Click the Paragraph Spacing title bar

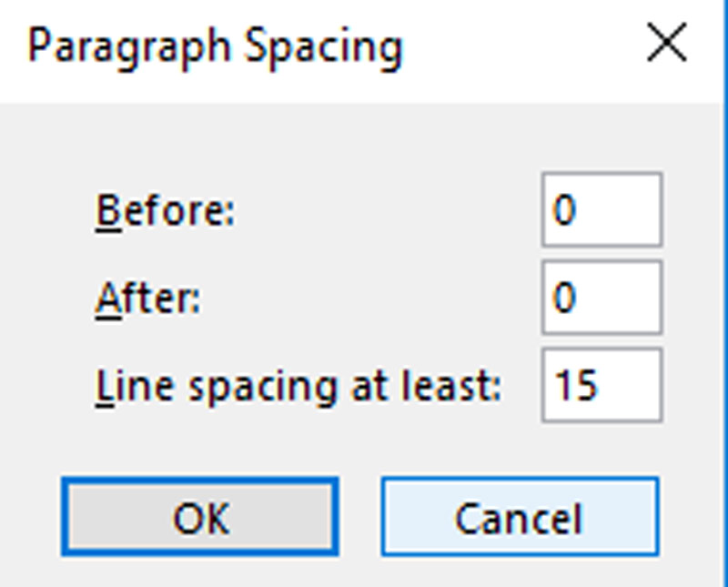pos(273,46)
